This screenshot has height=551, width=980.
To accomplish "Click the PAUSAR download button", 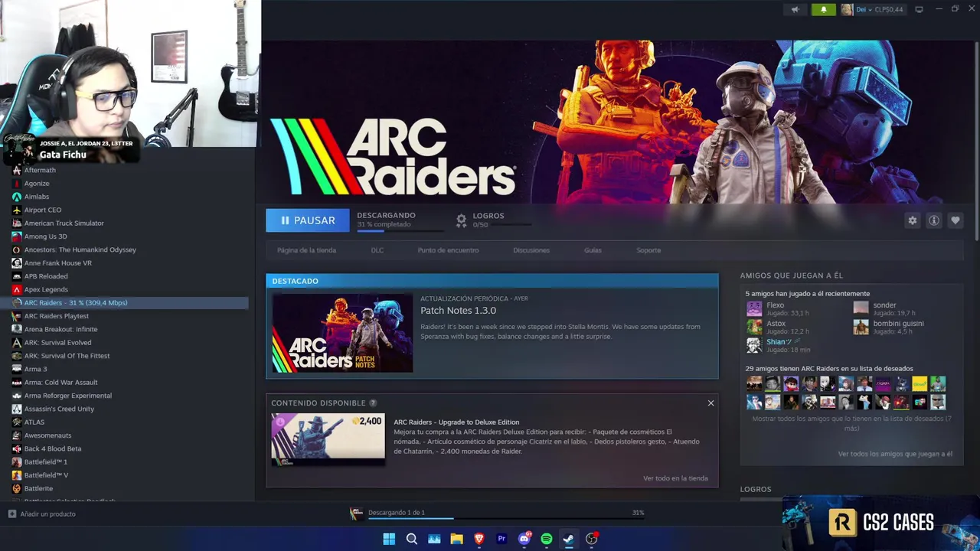I will (x=308, y=220).
